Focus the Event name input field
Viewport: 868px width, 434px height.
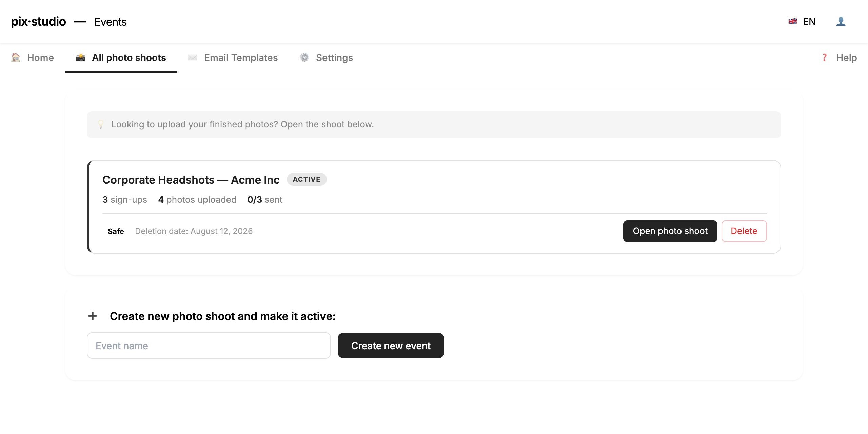209,346
